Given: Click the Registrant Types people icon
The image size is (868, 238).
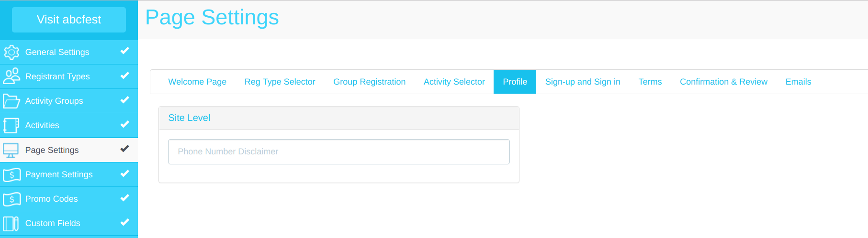Looking at the screenshot, I should pos(11,76).
